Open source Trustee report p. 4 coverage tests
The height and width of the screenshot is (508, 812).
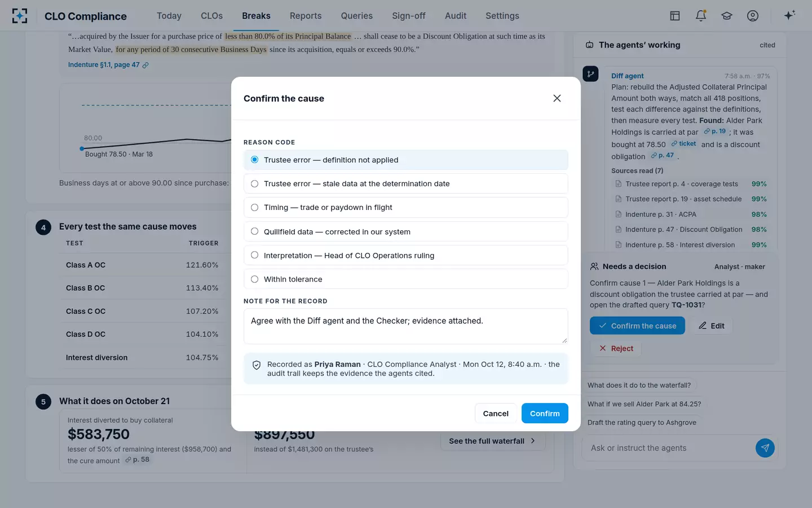[691, 184]
